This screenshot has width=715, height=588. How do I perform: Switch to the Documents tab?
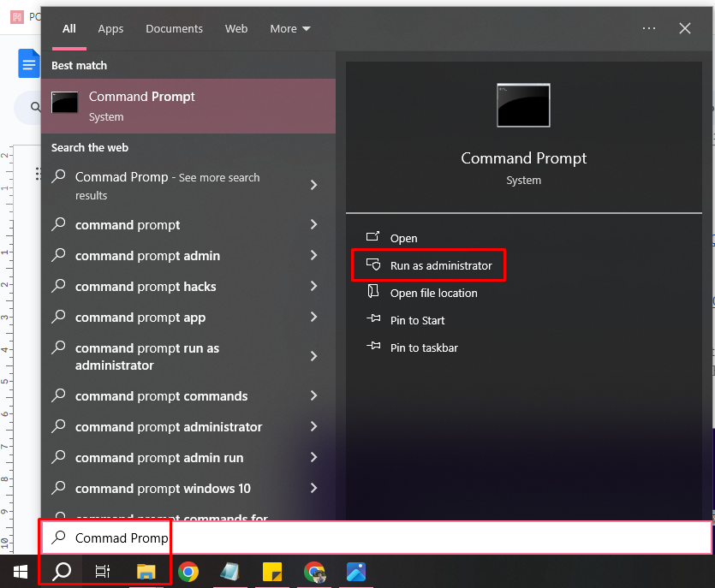174,29
